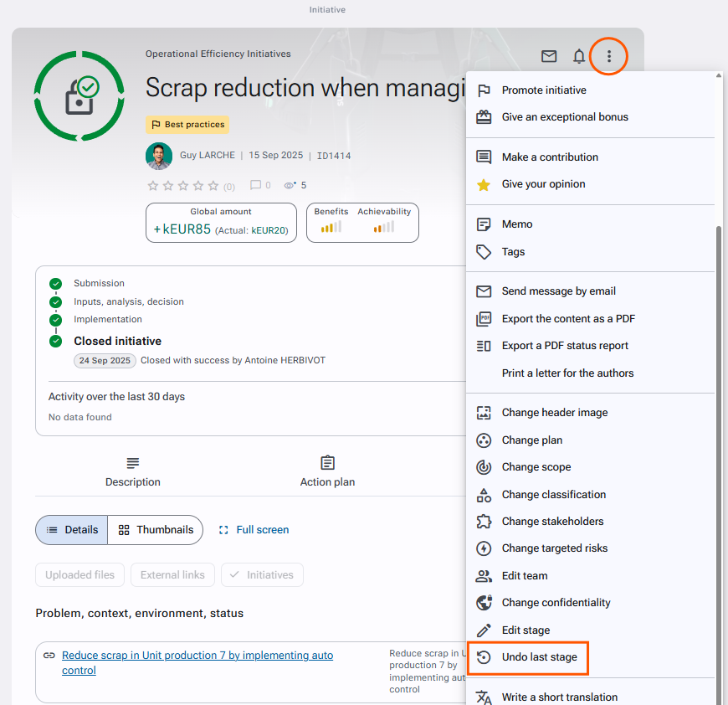Click the pencil icon beside Edit stage
Screen dimensions: 728x705
click(x=484, y=630)
